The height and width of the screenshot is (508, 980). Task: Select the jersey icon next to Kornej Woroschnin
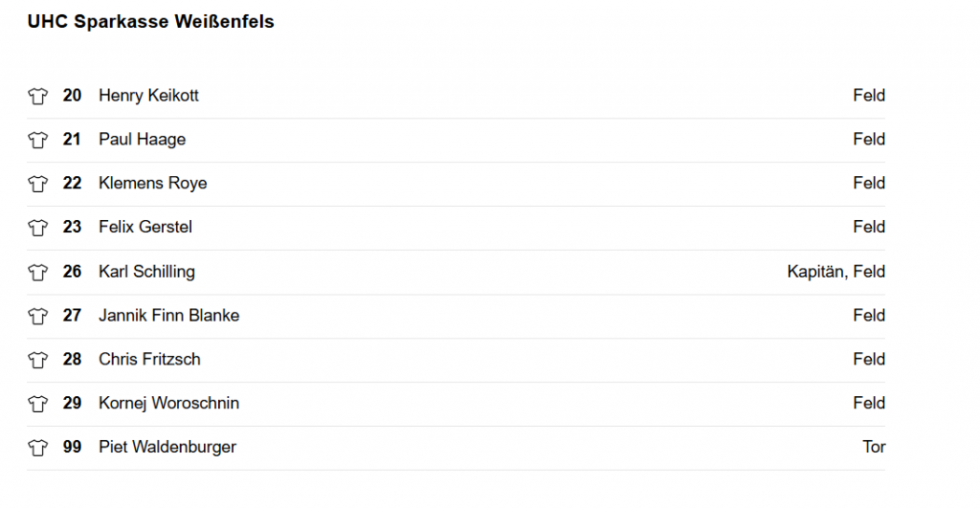click(37, 404)
